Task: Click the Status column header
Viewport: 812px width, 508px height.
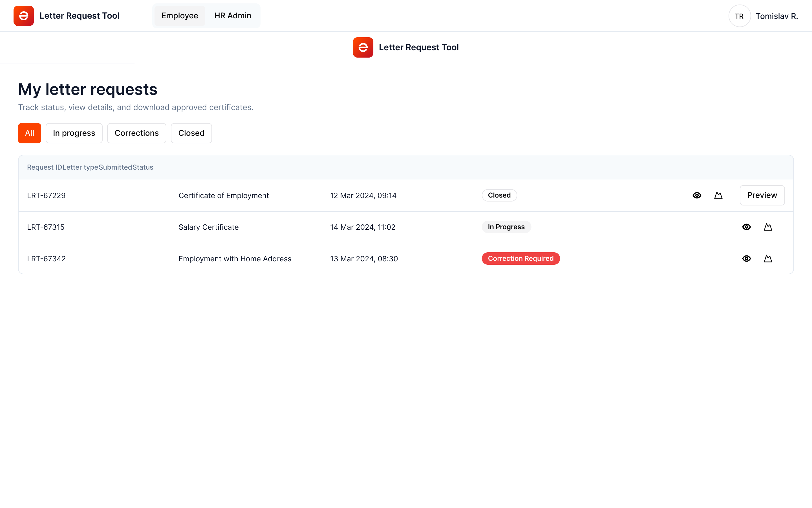Action: (143, 167)
